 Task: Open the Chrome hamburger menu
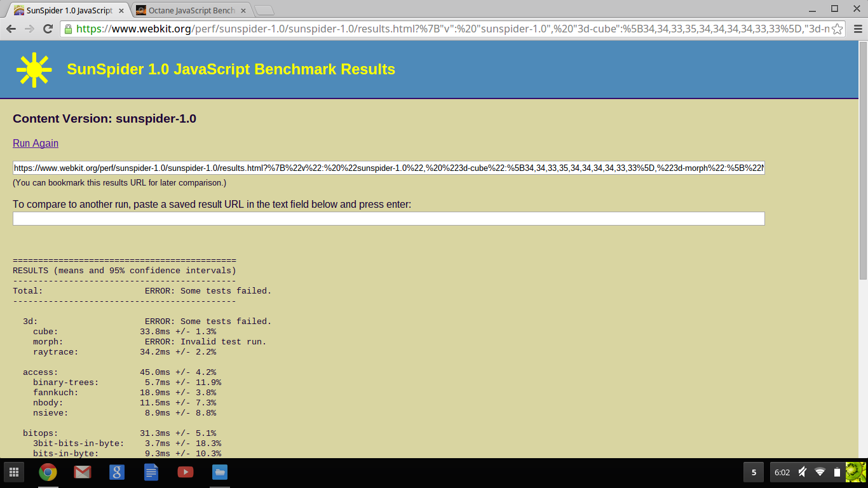pos(858,29)
